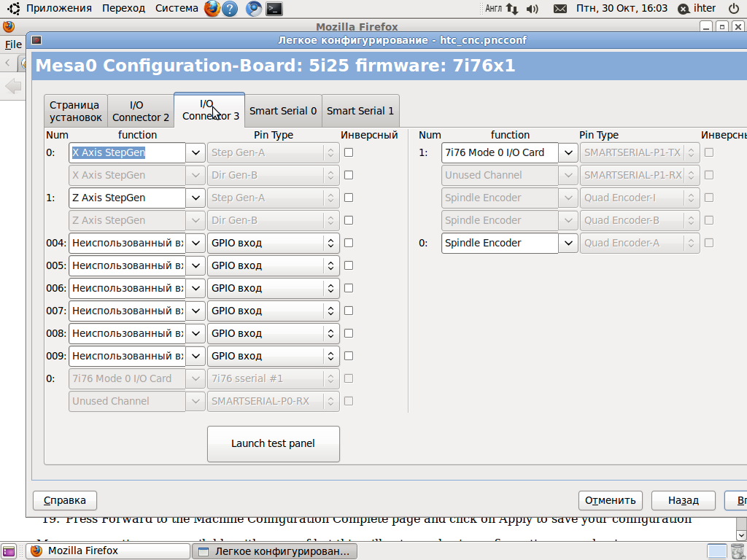The width and height of the screenshot is (747, 560).
Task: Switch to the I/O Connector 2 tab
Action: pos(141,111)
